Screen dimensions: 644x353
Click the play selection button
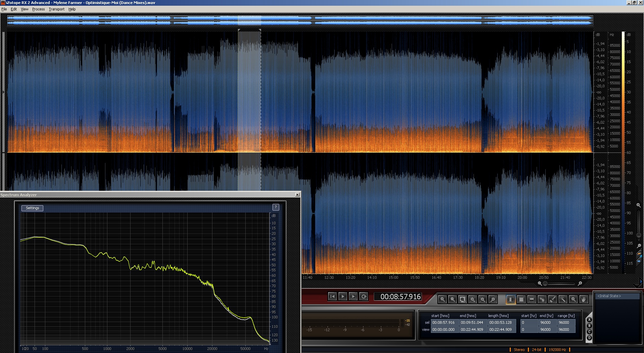[353, 296]
